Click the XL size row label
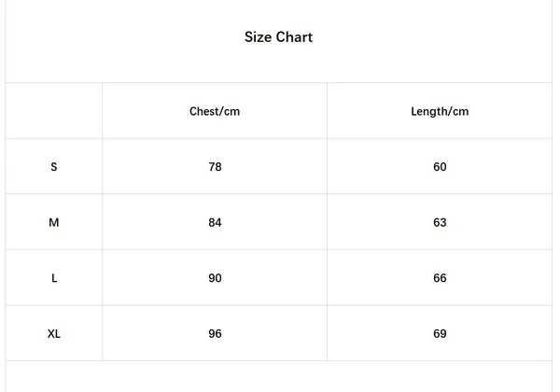The width and height of the screenshot is (560, 392). point(54,333)
